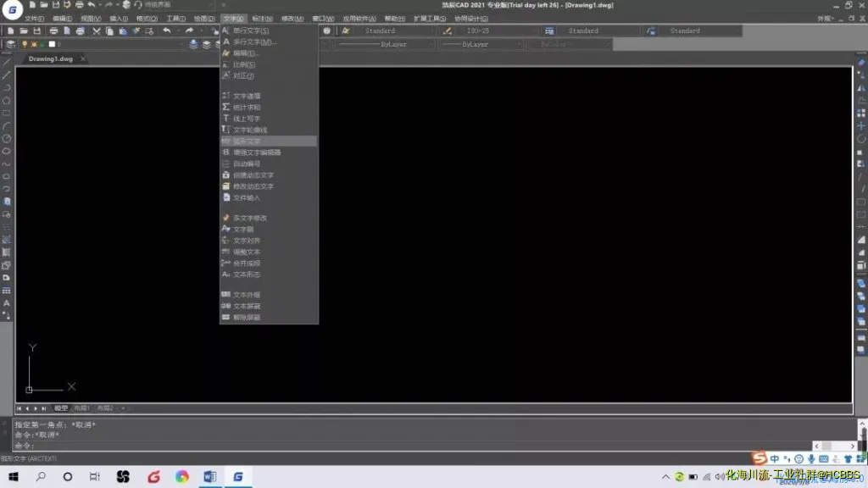
Task: Open the layer properties manager icon
Action: pyautogui.click(x=10, y=44)
